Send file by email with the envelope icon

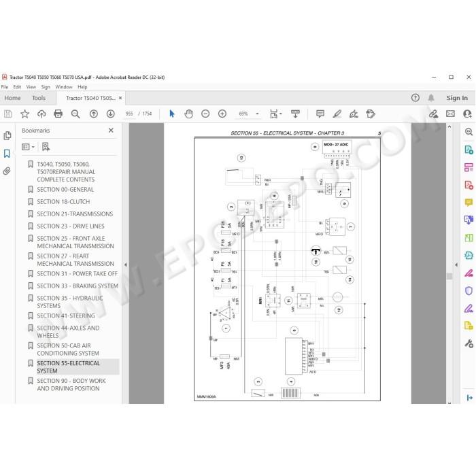(x=450, y=114)
